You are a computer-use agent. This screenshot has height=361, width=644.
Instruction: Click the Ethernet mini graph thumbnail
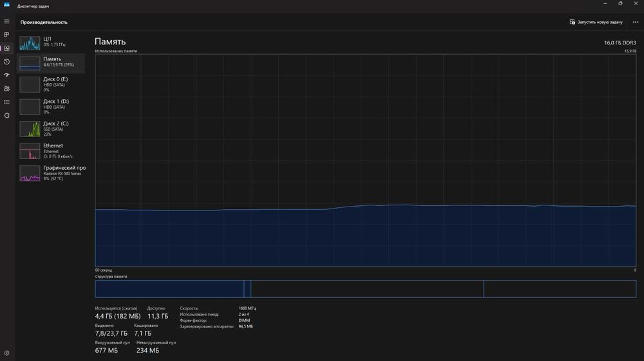[30, 151]
